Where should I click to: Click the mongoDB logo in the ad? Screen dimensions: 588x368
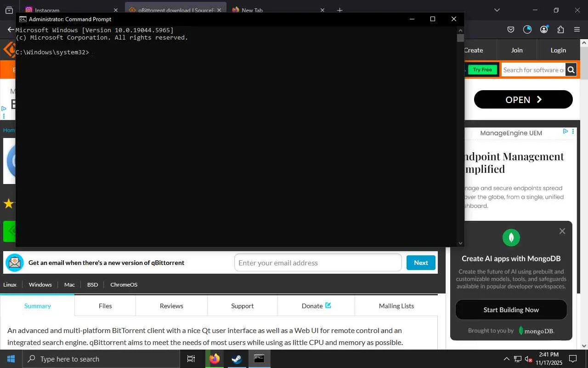click(536, 331)
